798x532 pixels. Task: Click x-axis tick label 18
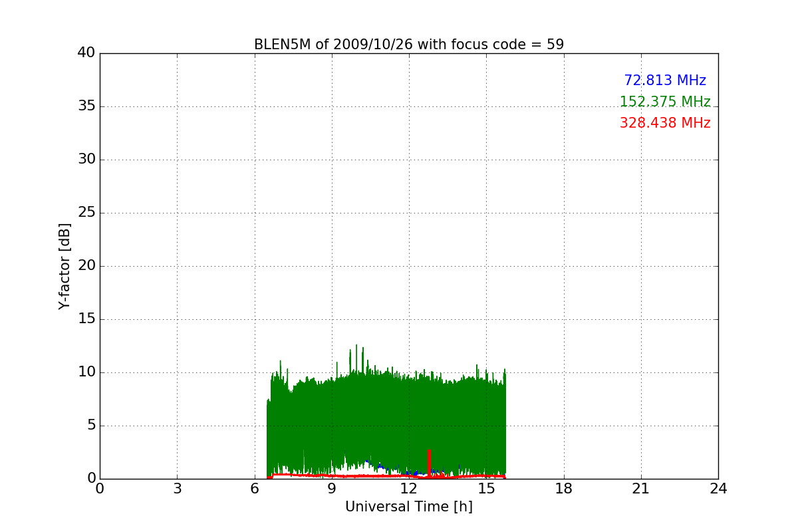pos(564,489)
